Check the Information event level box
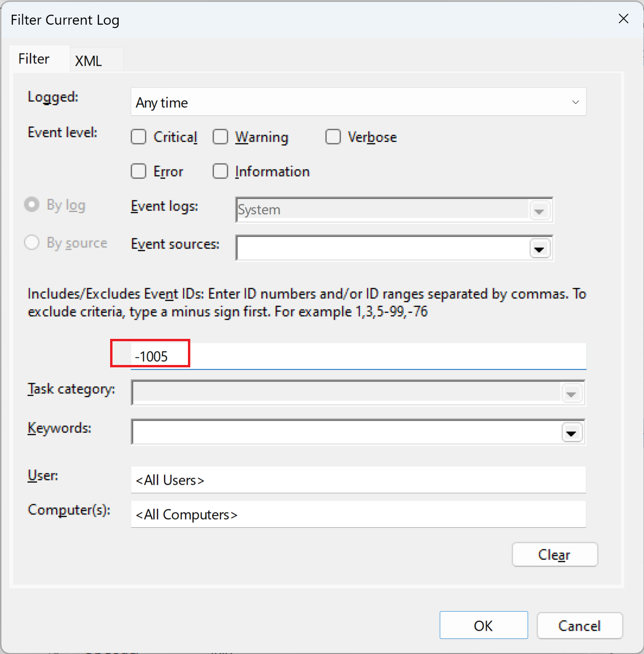 click(220, 171)
